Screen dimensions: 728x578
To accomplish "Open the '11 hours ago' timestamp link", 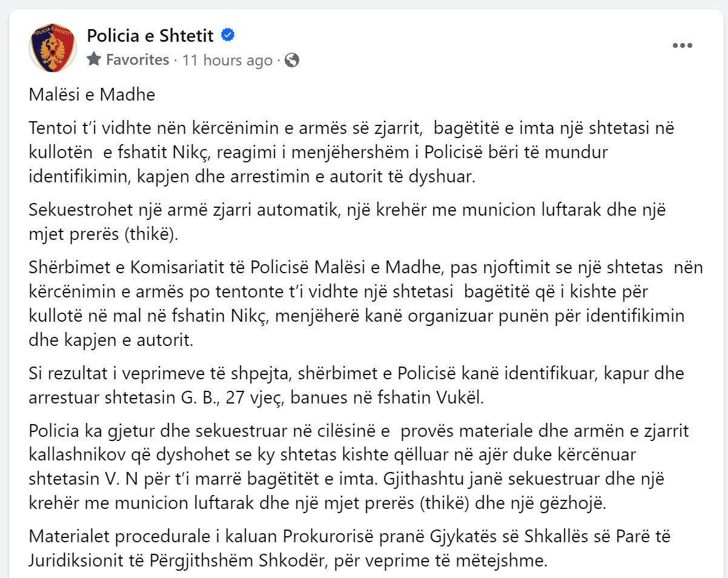I will click(x=227, y=60).
